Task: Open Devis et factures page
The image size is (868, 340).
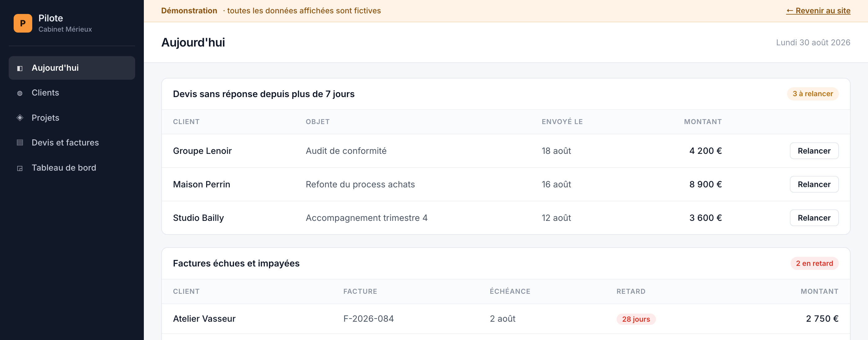Action: coord(72,143)
